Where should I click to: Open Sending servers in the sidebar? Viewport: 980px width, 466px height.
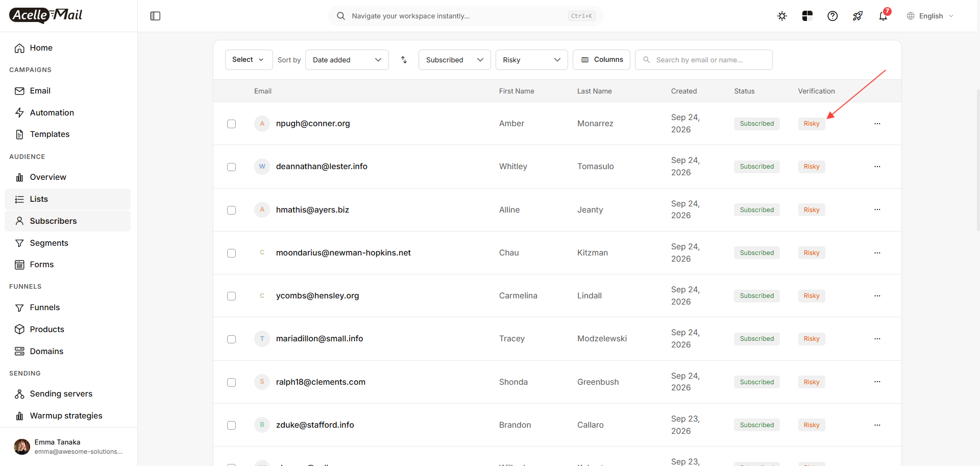(67, 394)
